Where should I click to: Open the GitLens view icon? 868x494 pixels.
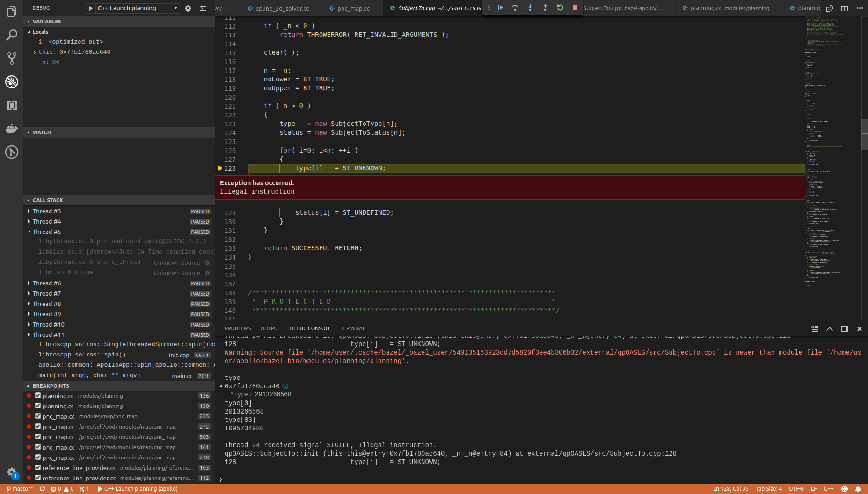12,152
